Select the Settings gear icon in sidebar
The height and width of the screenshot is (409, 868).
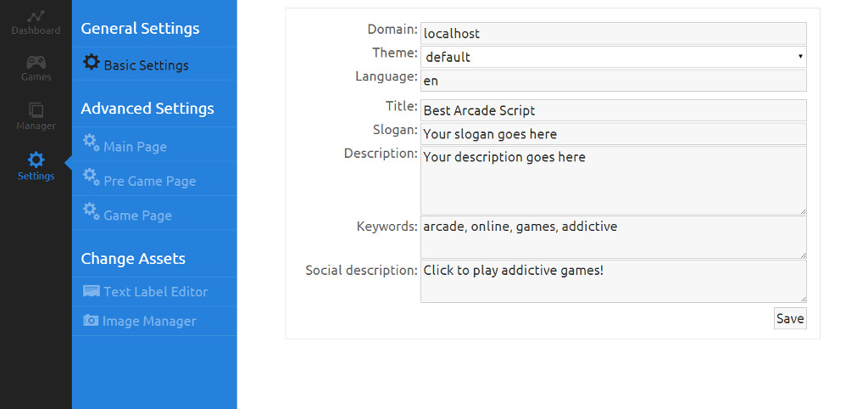[36, 160]
